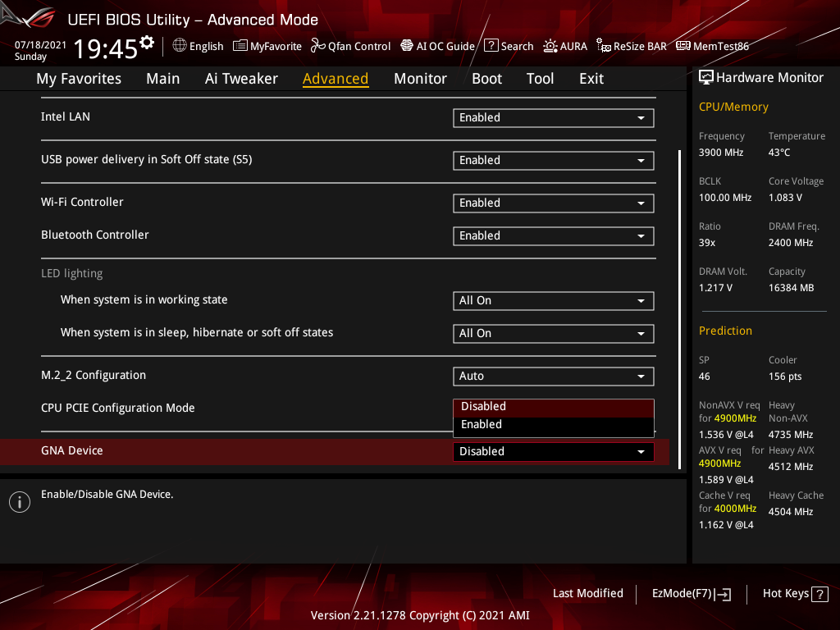Open the AURA lighting settings
The width and height of the screenshot is (840, 630).
click(x=565, y=46)
